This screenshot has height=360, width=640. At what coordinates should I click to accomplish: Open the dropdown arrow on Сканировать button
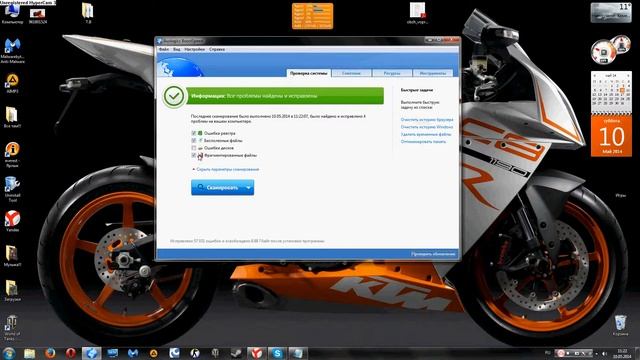(249, 188)
